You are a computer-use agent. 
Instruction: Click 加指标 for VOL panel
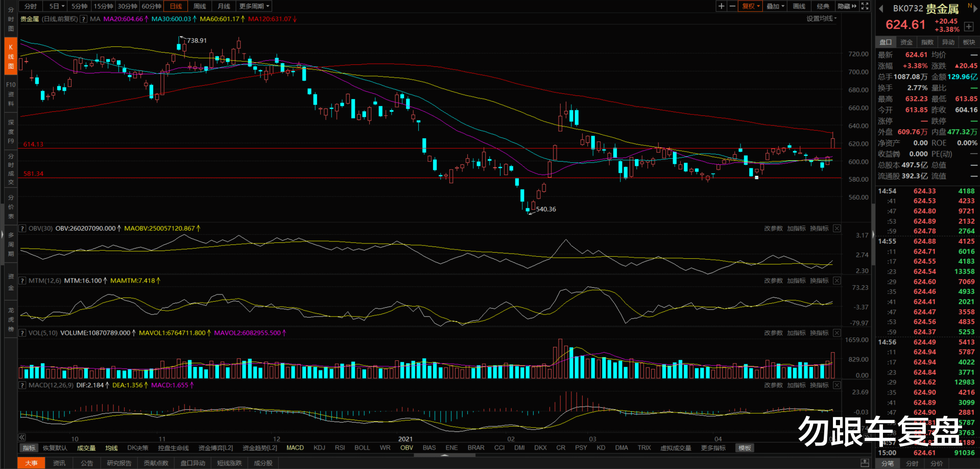(x=796, y=333)
